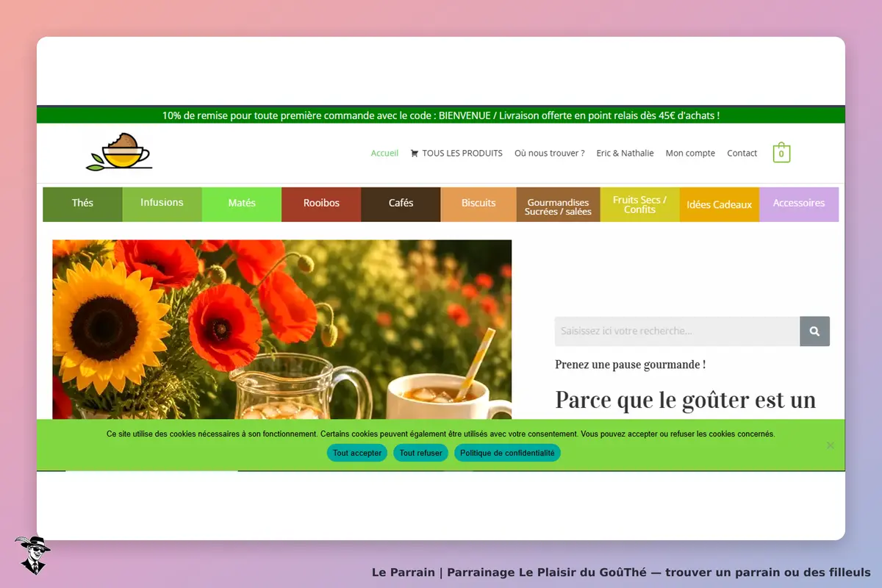Open Fruits Secs / Confits category
Screen dimensions: 882x588
point(639,204)
